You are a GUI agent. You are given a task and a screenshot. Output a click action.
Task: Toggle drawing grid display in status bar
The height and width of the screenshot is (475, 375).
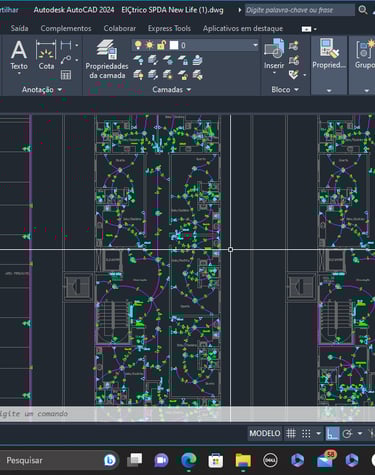(291, 433)
